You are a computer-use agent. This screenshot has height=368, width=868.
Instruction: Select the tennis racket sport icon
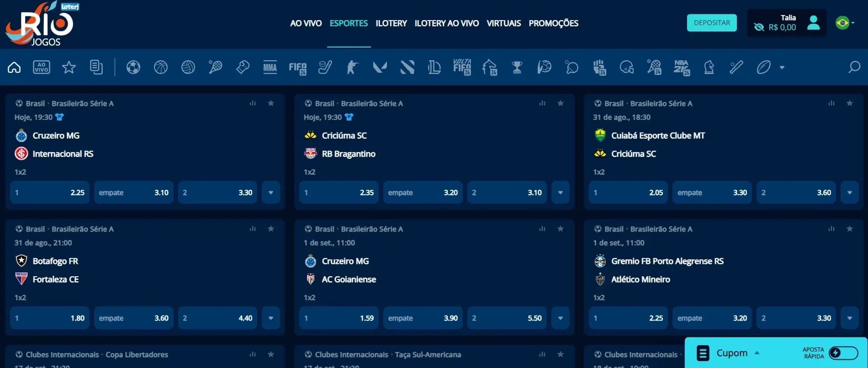[x=215, y=68]
